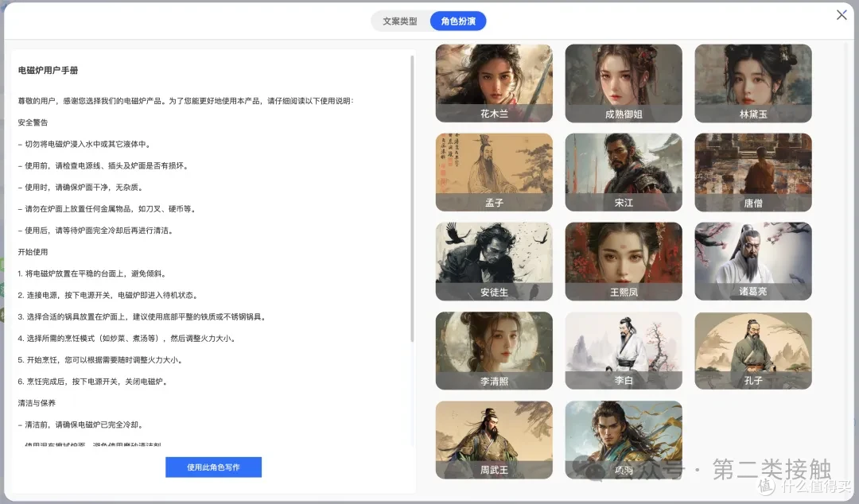Click the 安全警告 section text
Image resolution: width=859 pixels, height=504 pixels.
[x=33, y=122]
